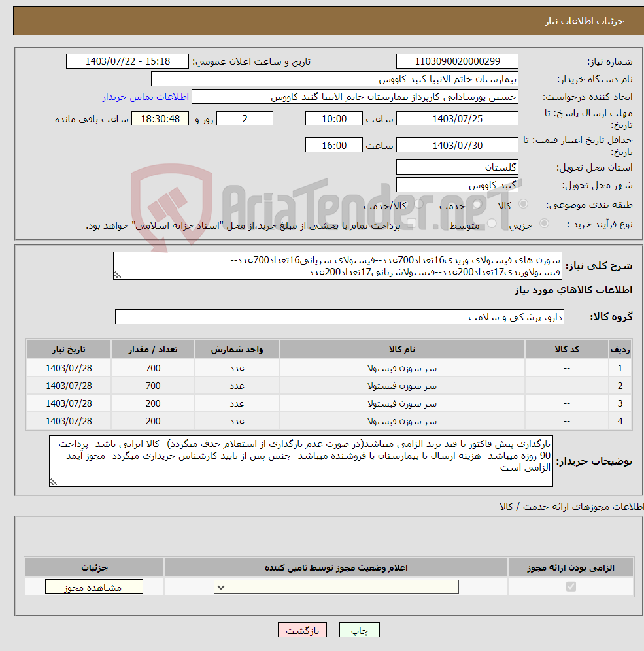This screenshot has width=644, height=651.
Task: Click need date 1403/07/28 in row 4
Action: coord(69,421)
